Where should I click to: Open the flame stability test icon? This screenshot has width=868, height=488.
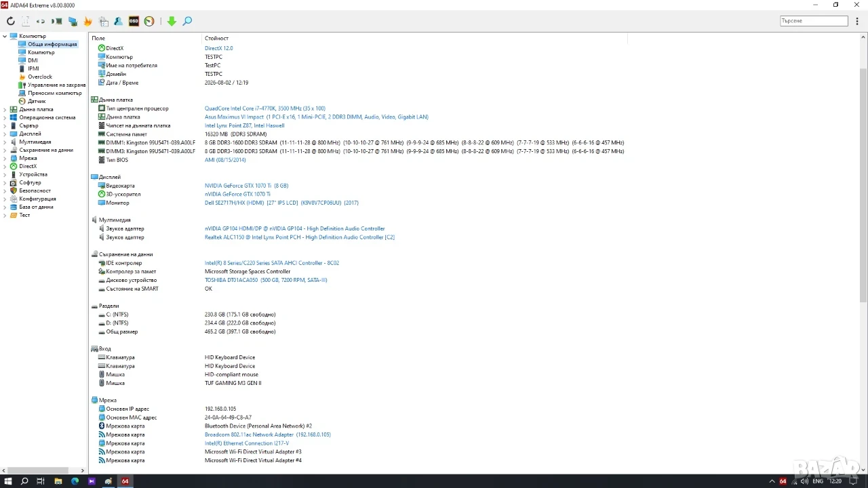87,22
